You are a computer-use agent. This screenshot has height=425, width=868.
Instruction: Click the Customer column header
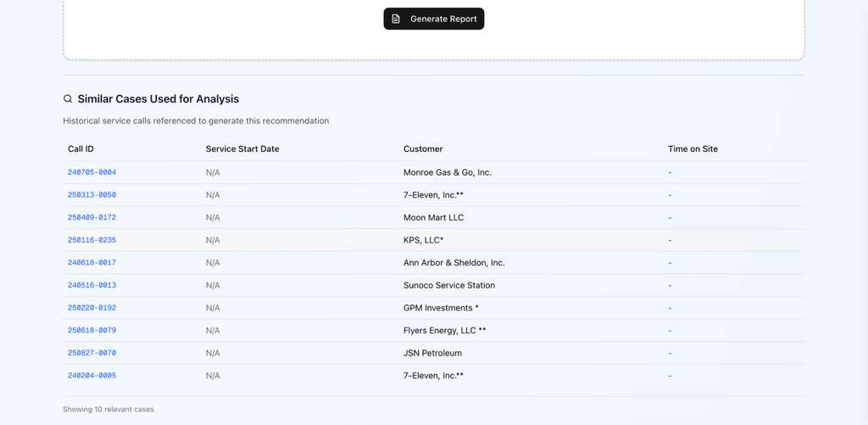(x=423, y=148)
